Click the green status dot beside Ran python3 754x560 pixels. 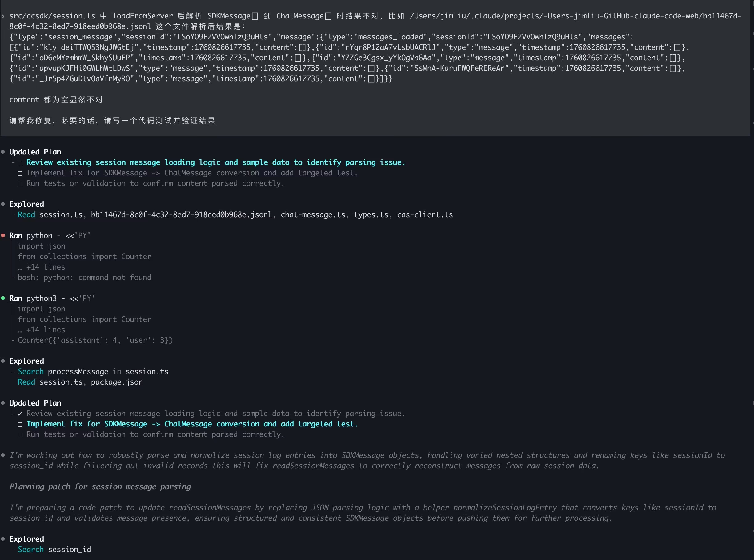(x=3, y=298)
